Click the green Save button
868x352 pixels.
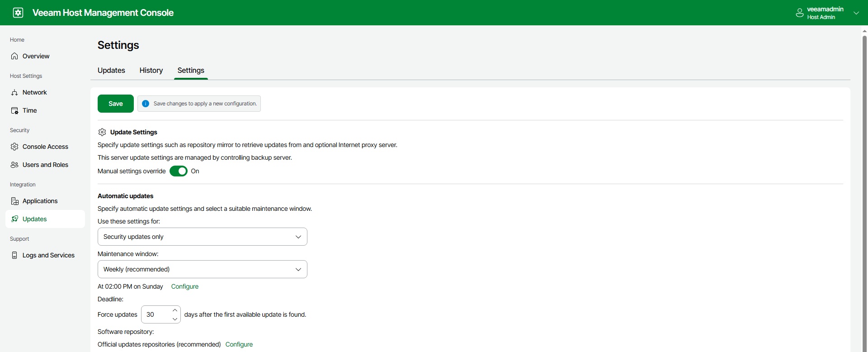coord(116,104)
